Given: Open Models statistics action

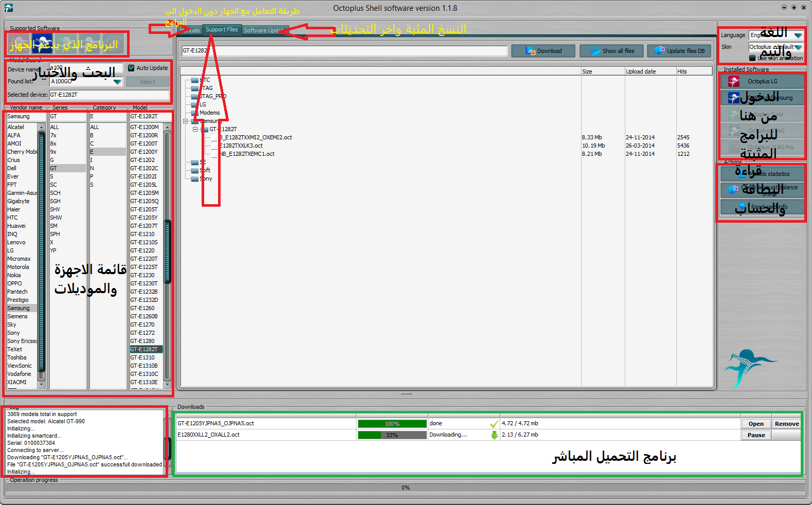Looking at the screenshot, I should (762, 174).
